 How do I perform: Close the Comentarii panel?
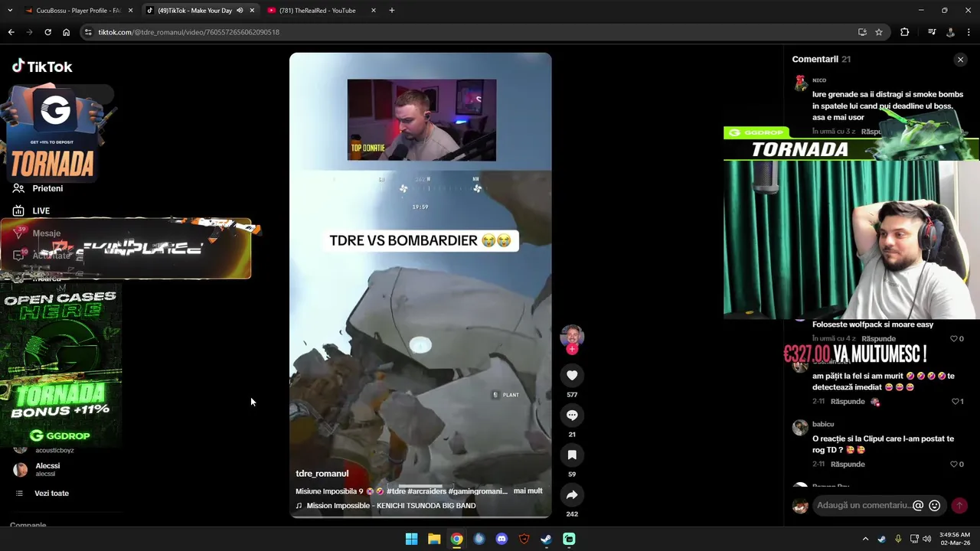(x=960, y=60)
